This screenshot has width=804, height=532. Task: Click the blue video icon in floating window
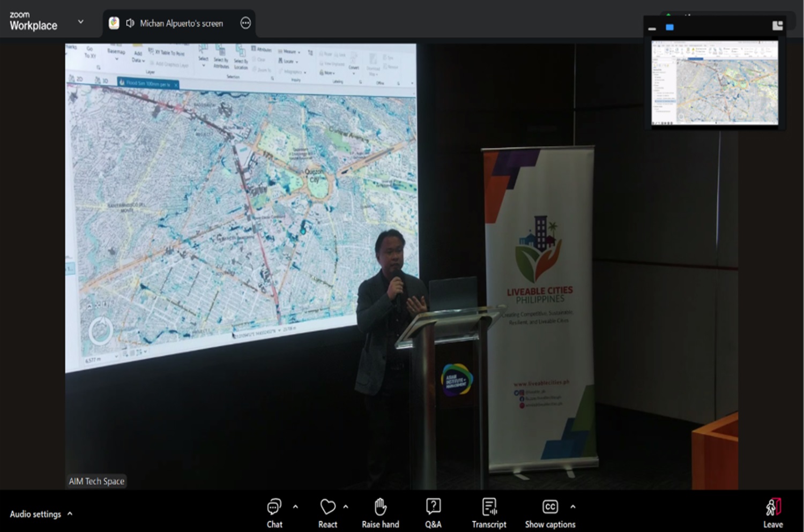669,27
